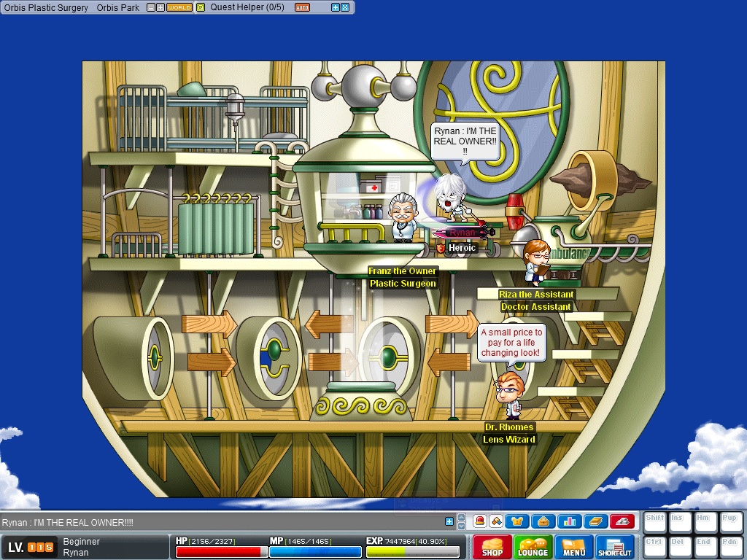
Task: Click the MP value 1465/1465
Action: (x=309, y=542)
